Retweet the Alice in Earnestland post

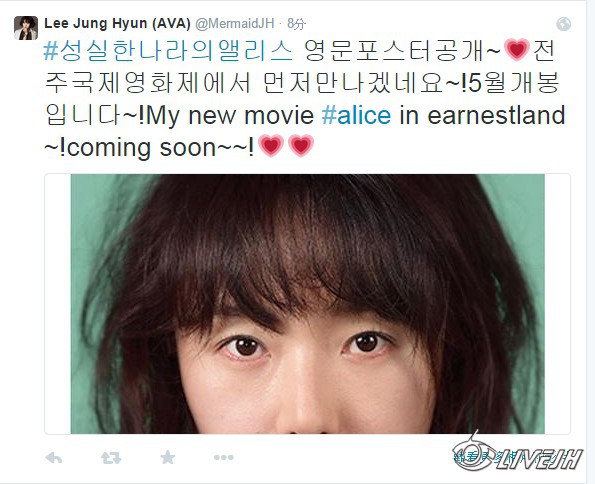[x=111, y=458]
